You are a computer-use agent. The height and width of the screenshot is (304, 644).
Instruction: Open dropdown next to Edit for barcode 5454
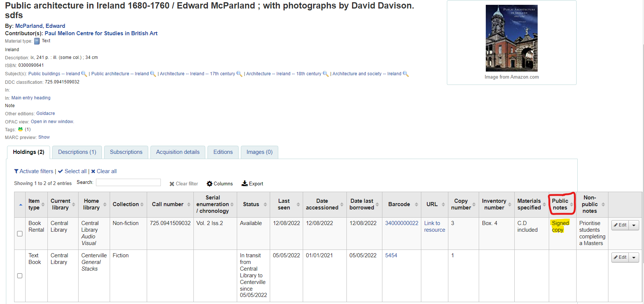[x=634, y=257]
